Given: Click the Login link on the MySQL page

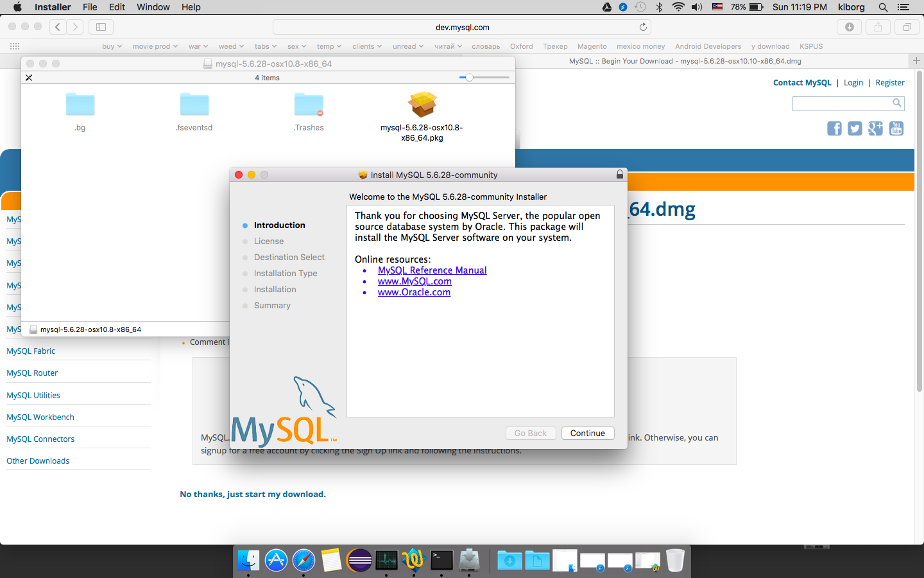Looking at the screenshot, I should click(853, 83).
